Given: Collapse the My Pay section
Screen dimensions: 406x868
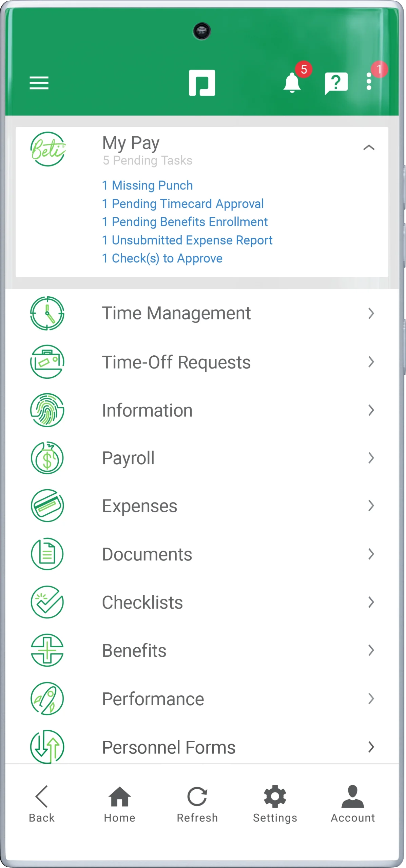Looking at the screenshot, I should pyautogui.click(x=369, y=147).
